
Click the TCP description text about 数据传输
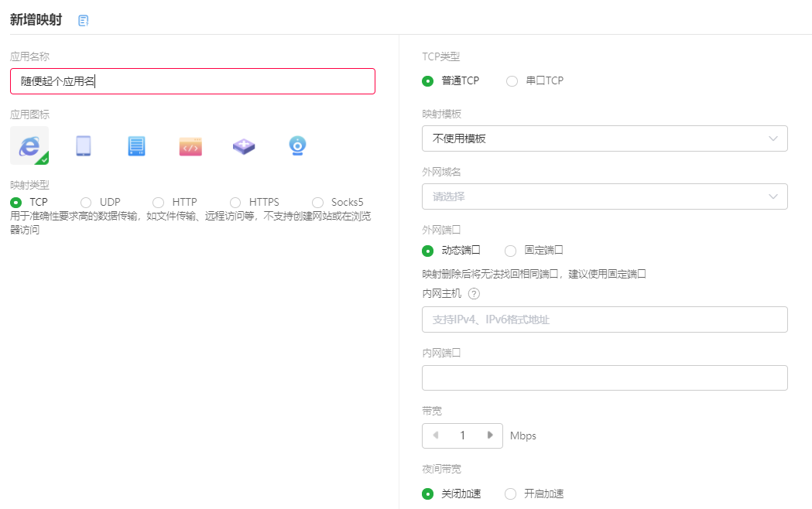tap(190, 223)
